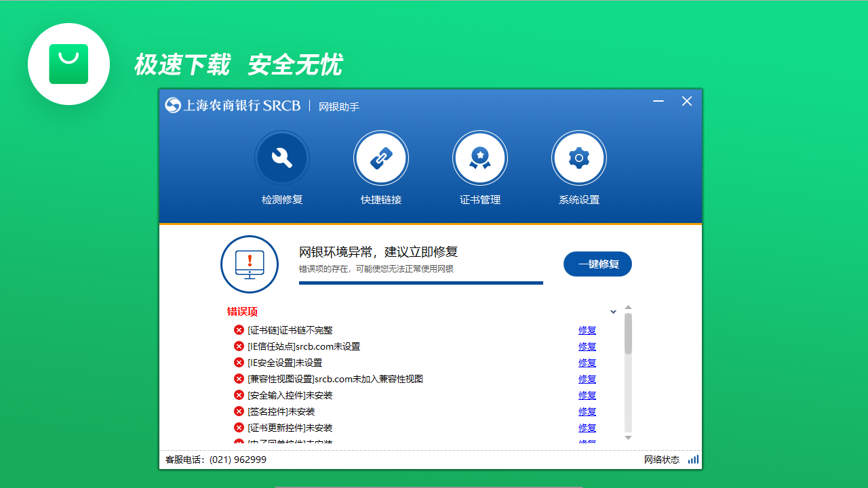Click the red error icon beside 签名控件未安装

coord(239,411)
